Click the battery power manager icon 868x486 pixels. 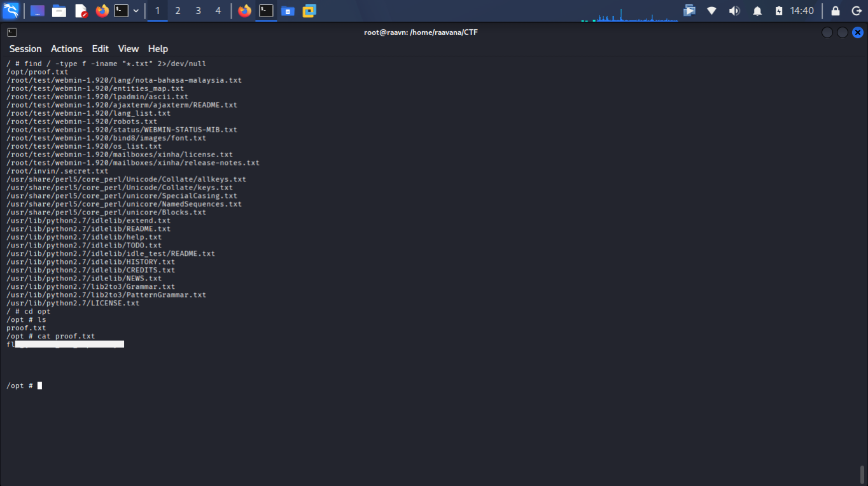pos(779,11)
